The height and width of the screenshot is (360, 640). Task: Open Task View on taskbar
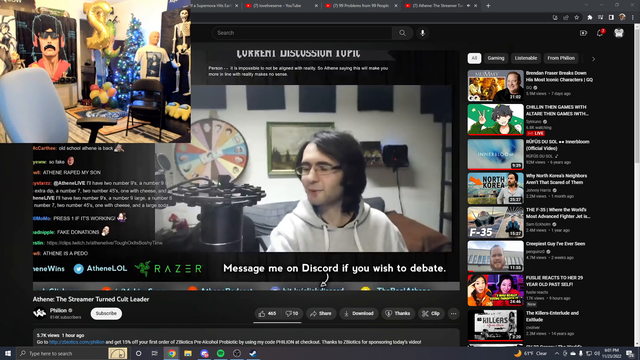[x=155, y=353]
